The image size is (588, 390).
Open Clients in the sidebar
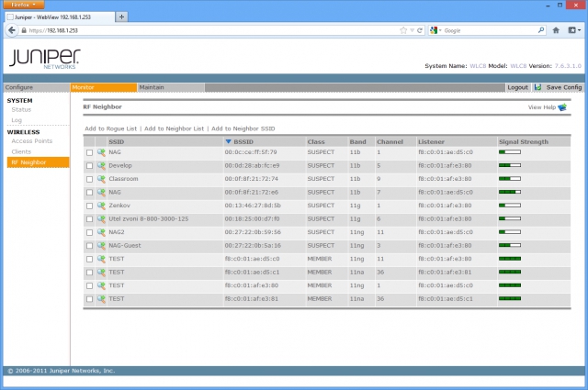tap(21, 151)
